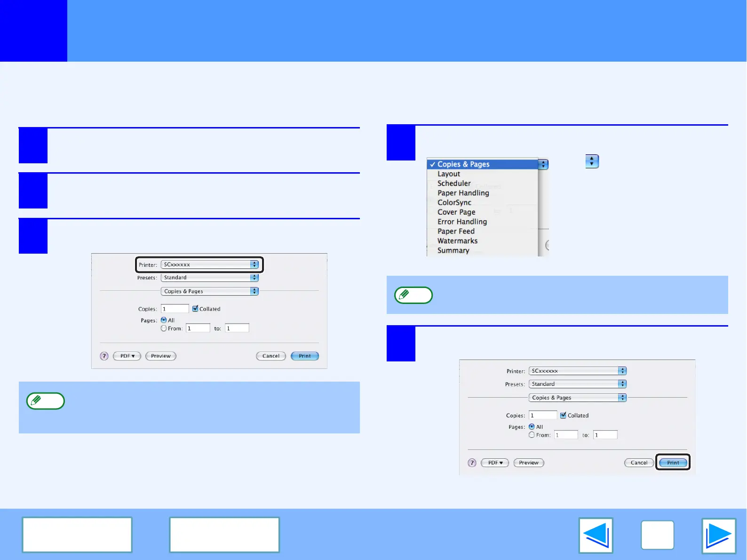Screen dimensions: 747x560
Task: Open help in the lower print dialog
Action: [x=472, y=463]
